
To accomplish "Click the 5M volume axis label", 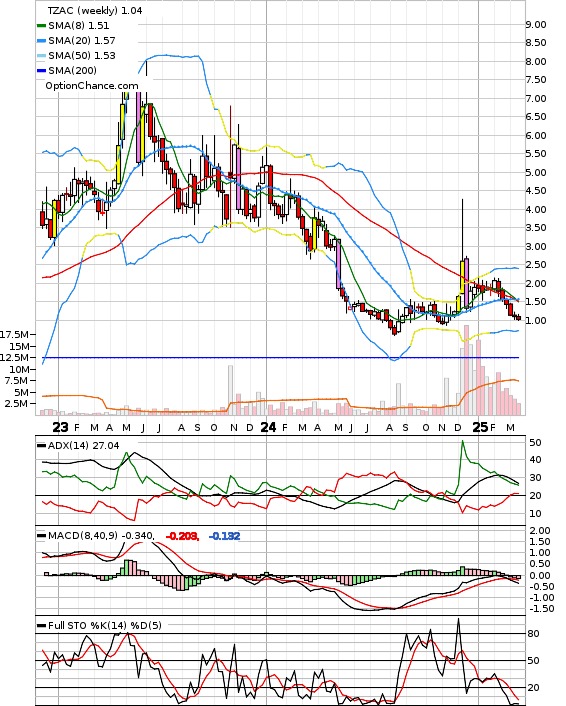I will click(22, 392).
